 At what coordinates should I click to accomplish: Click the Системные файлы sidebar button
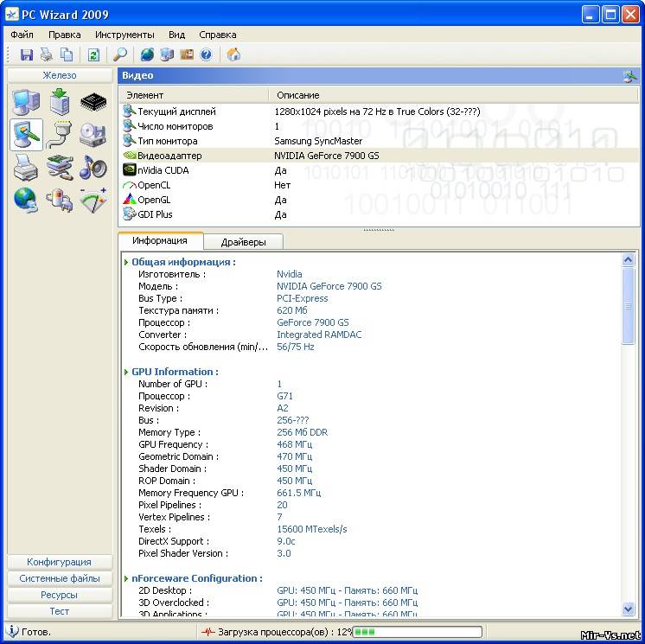(x=59, y=578)
